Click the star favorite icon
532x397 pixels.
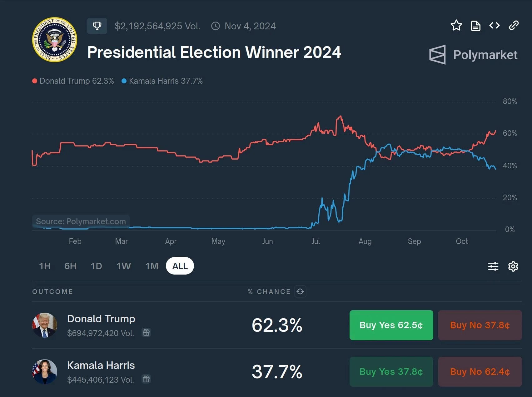pyautogui.click(x=456, y=25)
